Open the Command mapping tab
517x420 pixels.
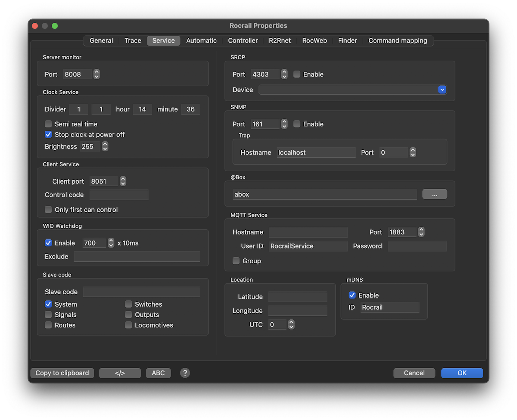click(398, 40)
